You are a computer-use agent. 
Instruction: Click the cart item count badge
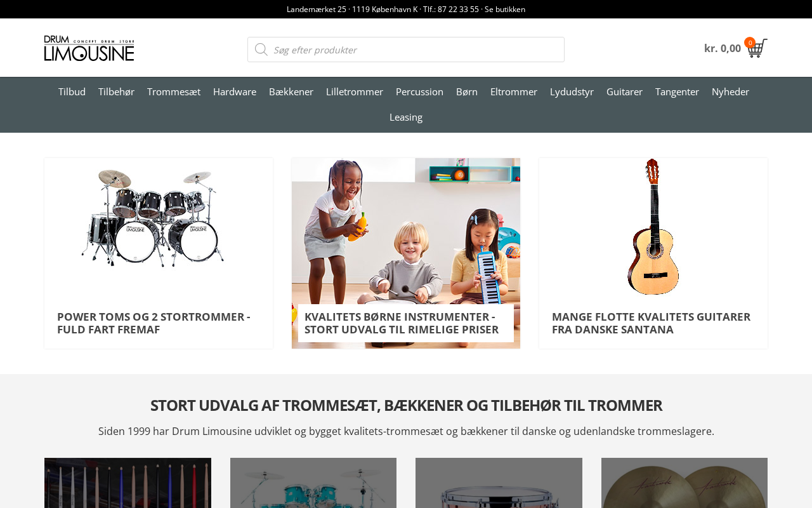click(x=750, y=43)
